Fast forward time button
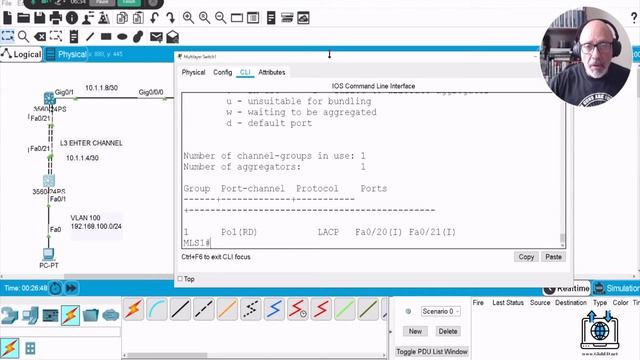The height and width of the screenshot is (360, 640). pos(71,288)
